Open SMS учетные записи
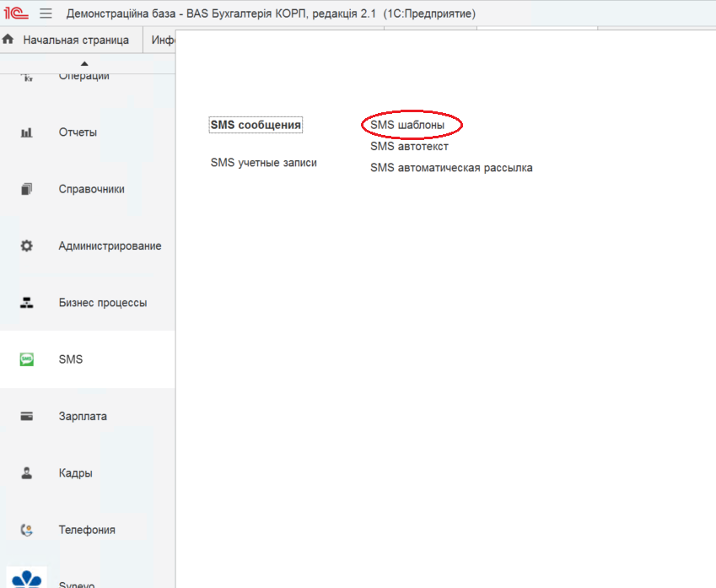The width and height of the screenshot is (716, 588). [x=263, y=163]
